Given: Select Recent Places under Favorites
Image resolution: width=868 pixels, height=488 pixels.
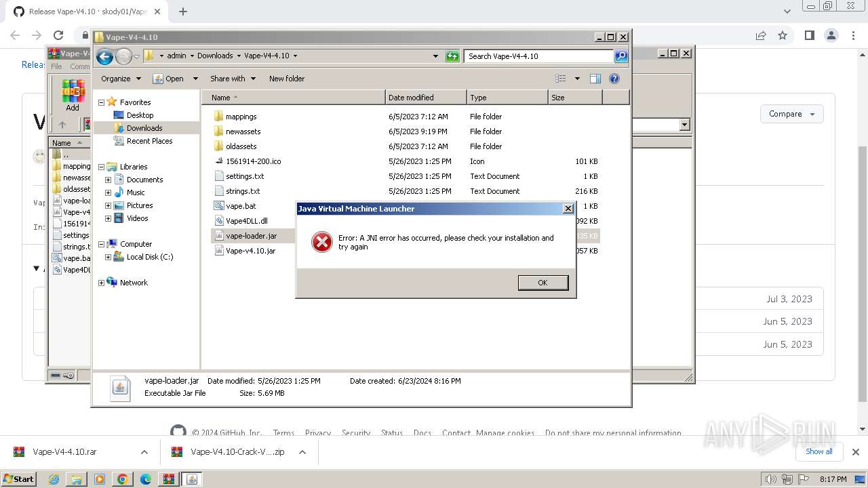Looking at the screenshot, I should pyautogui.click(x=149, y=141).
